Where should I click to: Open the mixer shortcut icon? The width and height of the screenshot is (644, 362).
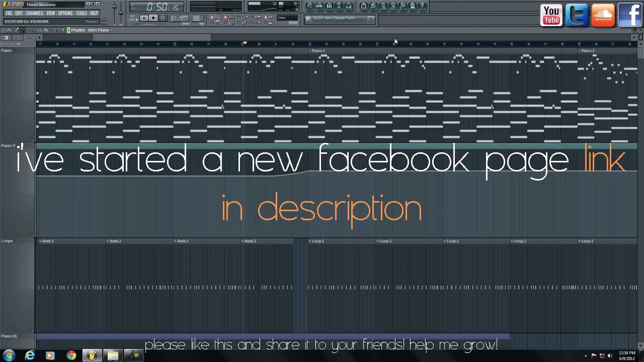[349, 6]
